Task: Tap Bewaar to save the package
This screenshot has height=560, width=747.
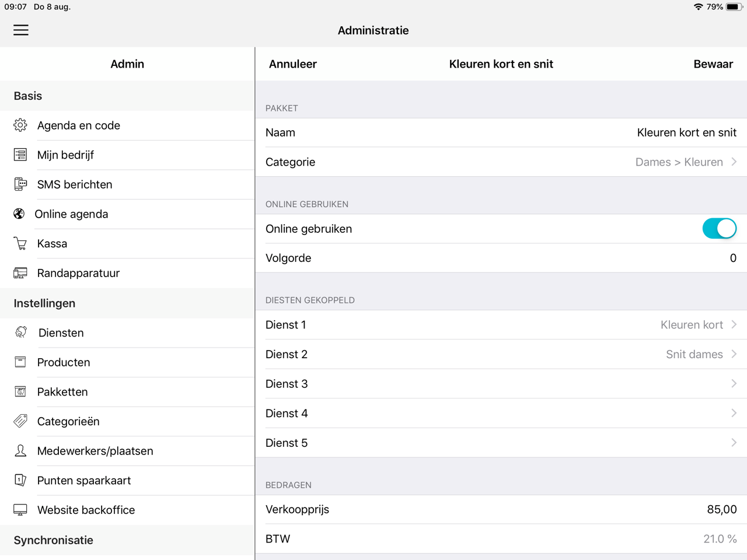Action: [713, 64]
